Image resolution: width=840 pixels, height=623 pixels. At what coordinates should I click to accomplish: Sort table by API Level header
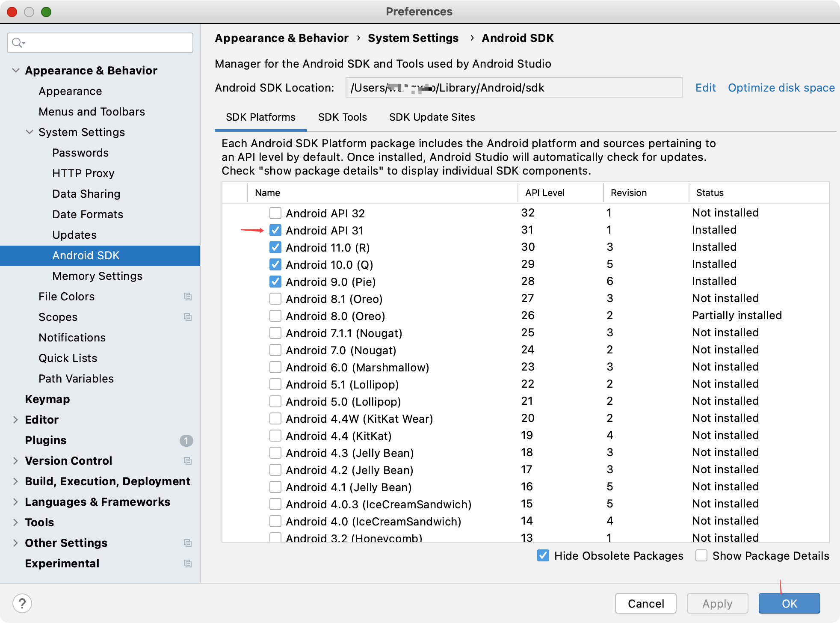(561, 193)
